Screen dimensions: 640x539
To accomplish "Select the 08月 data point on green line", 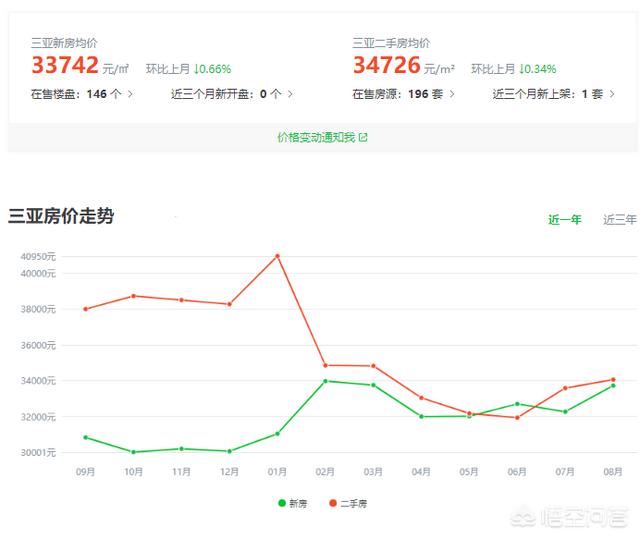I will point(613,386).
